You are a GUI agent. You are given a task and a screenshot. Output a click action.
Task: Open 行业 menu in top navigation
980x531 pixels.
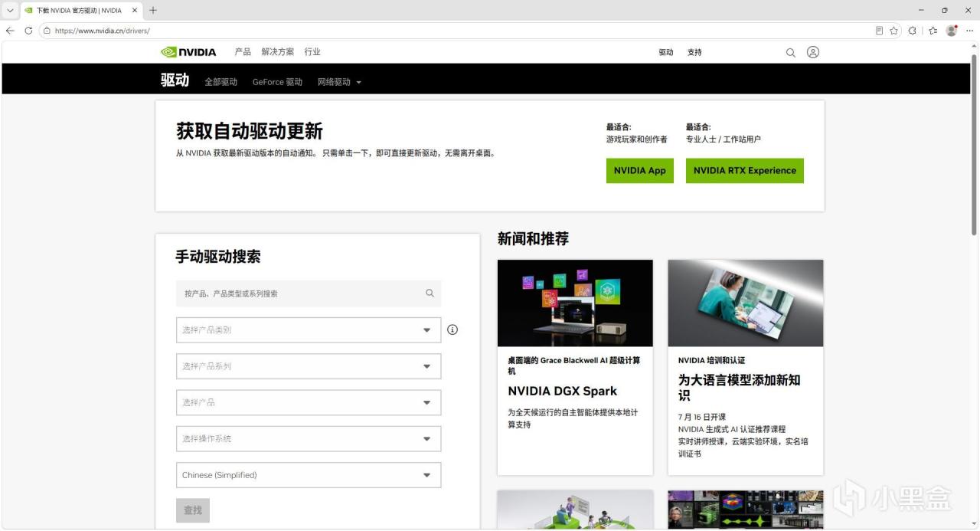click(x=312, y=52)
